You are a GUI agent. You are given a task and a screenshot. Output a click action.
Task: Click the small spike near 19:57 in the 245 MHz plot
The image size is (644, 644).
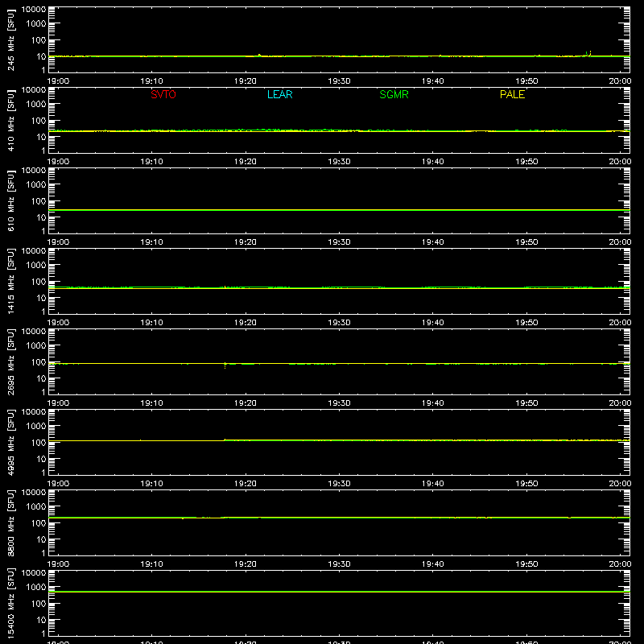588,54
